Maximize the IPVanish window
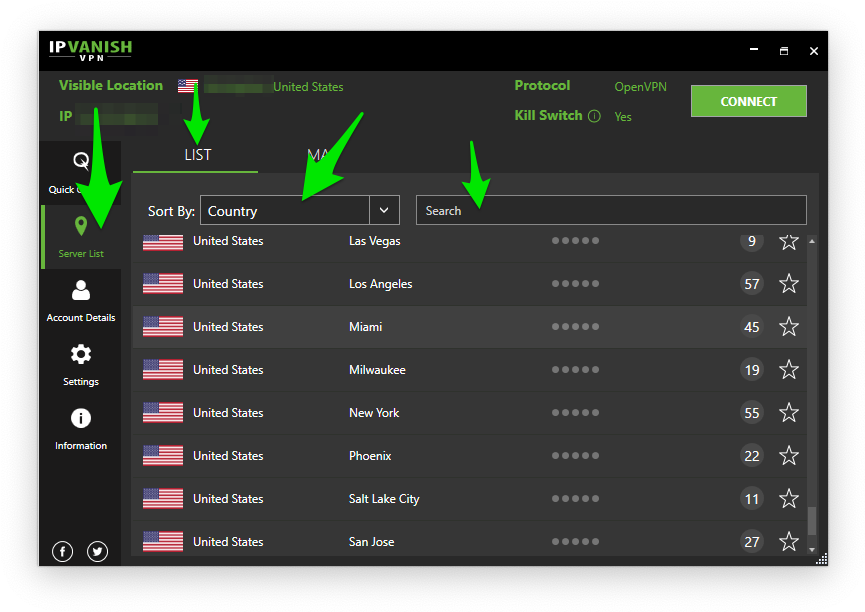 point(784,51)
